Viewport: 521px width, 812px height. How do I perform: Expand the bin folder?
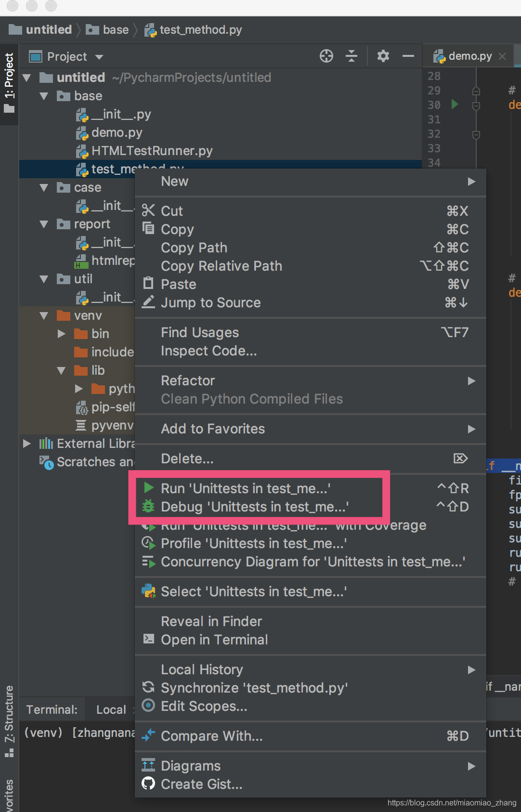pyautogui.click(x=61, y=334)
